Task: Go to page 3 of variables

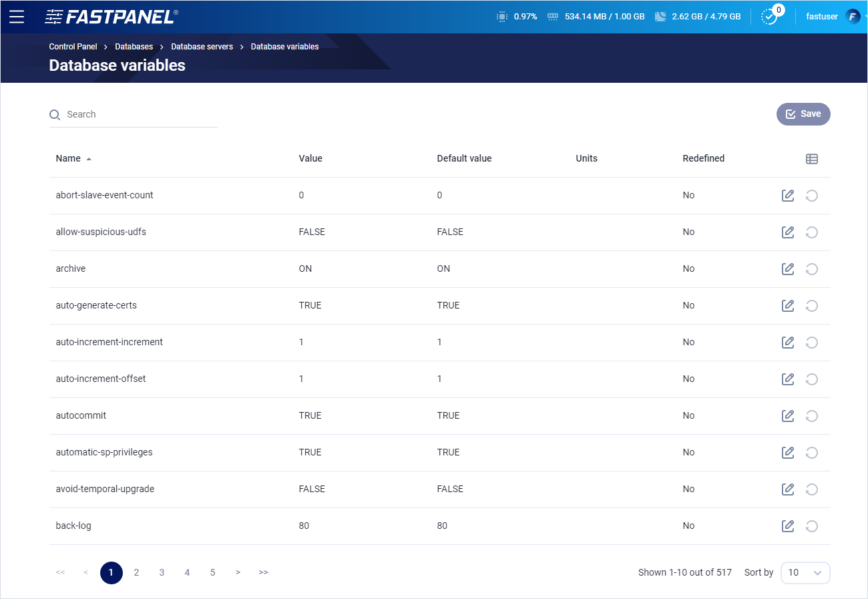Action: pyautogui.click(x=162, y=573)
